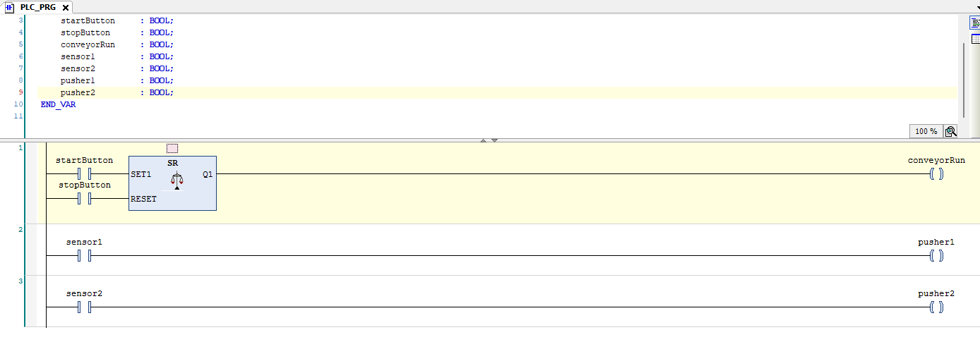Viewport: 980px width, 361px height.
Task: Select the pusher2 output coil
Action: [936, 307]
